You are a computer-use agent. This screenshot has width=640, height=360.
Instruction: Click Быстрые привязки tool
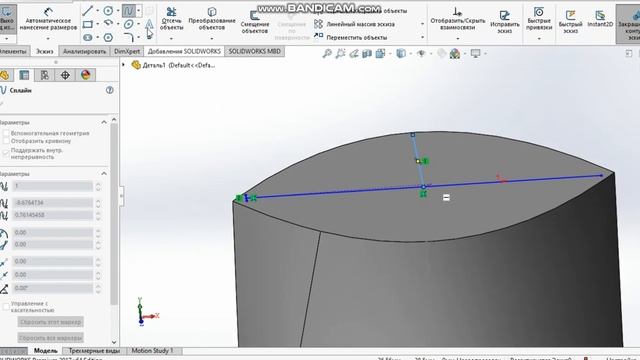pos(539,19)
